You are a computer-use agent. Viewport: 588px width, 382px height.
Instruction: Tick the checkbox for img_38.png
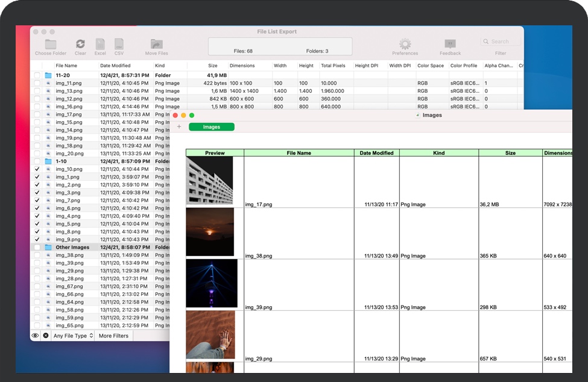click(37, 255)
